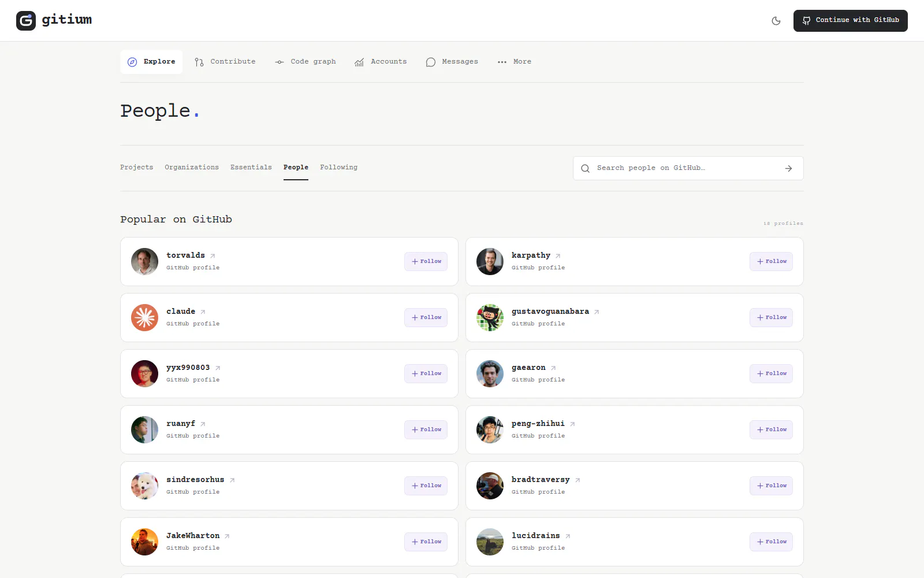
Task: Click sindresorhus avatar image
Action: coord(144,486)
